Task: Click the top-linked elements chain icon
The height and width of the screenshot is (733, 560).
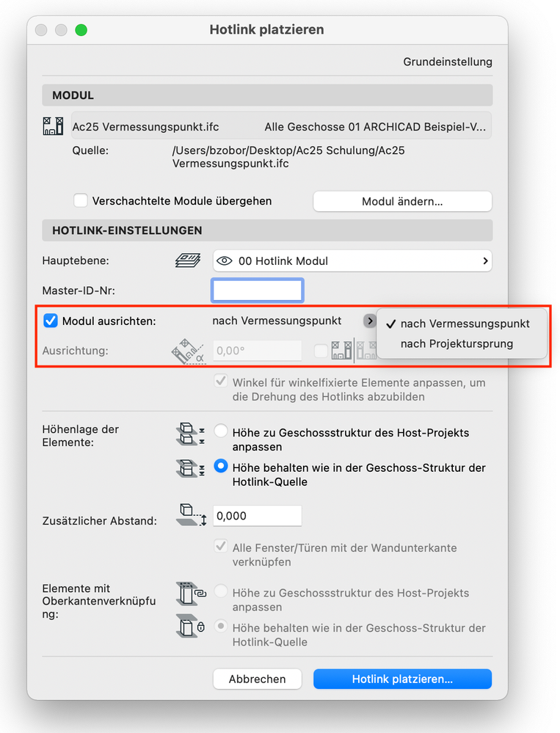Action: pos(191,594)
